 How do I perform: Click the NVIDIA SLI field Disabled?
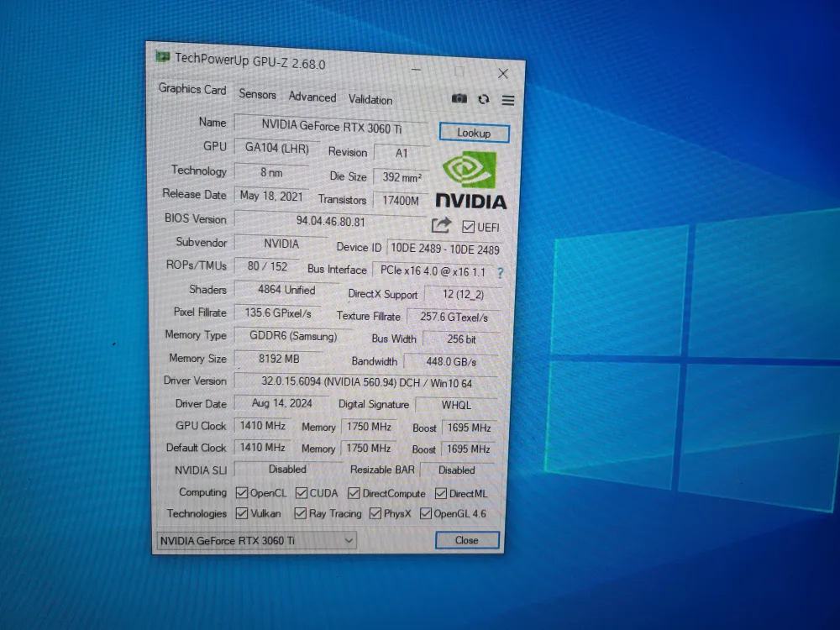click(x=287, y=470)
